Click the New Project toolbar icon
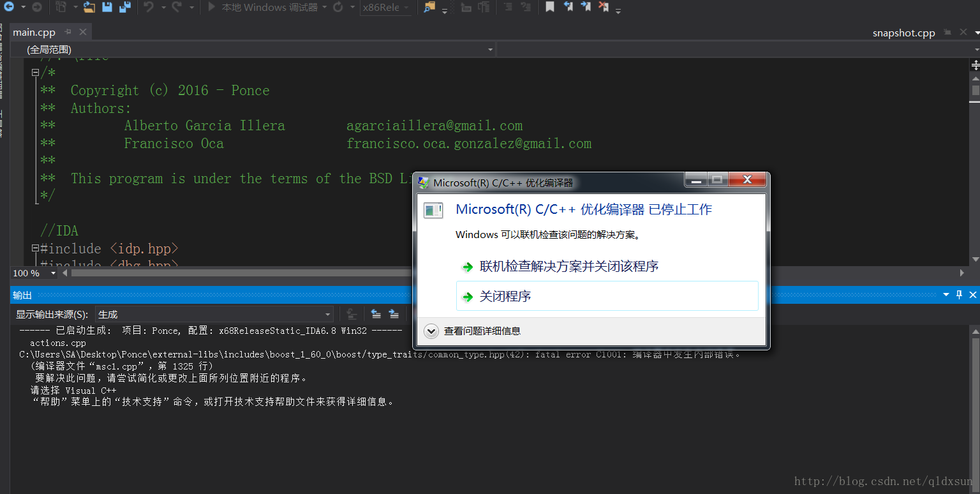 (61, 7)
